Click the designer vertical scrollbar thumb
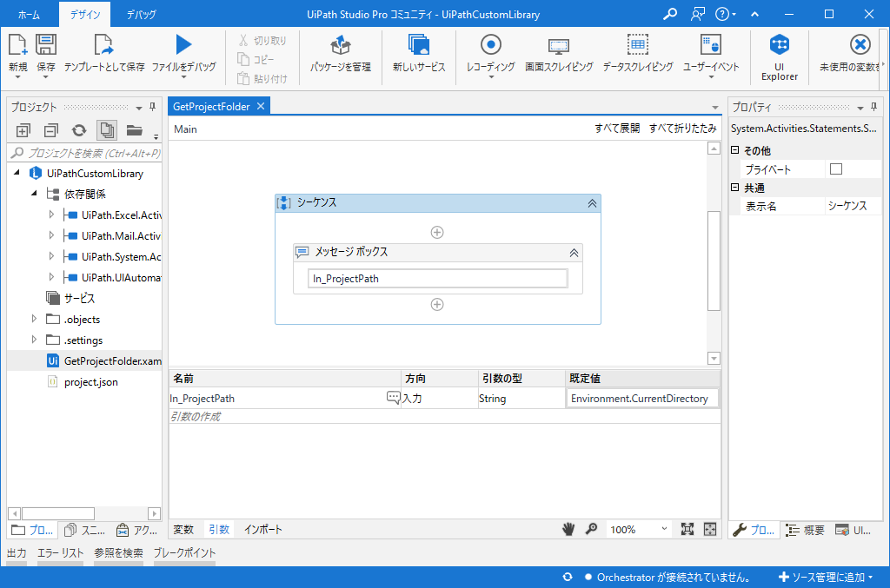 click(714, 261)
